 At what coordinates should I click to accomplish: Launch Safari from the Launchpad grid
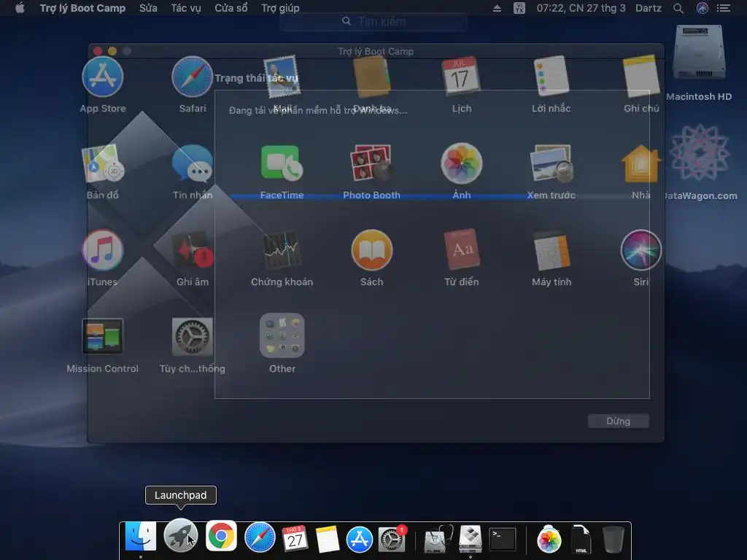point(192,77)
